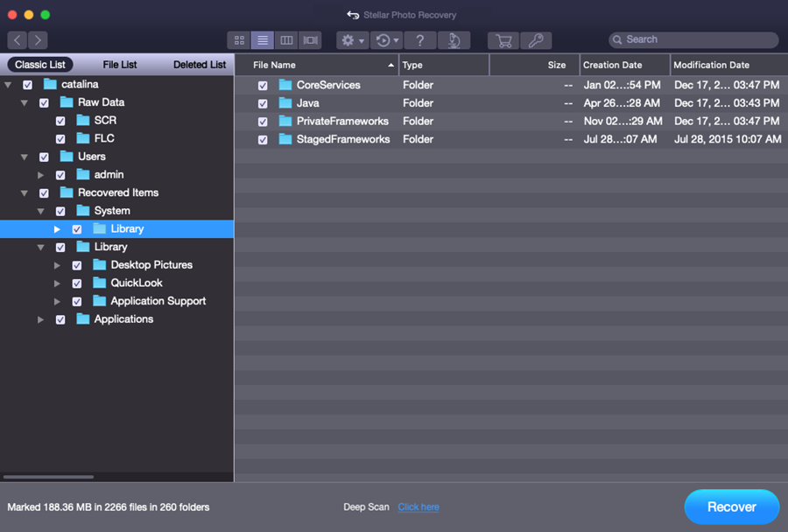
Task: Collapse the Raw Data tree node
Action: coord(25,103)
